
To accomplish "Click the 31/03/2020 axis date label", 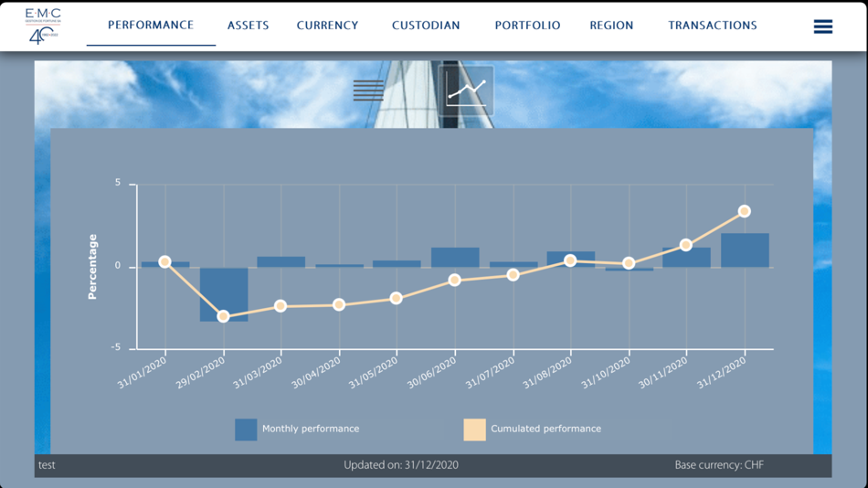I will click(x=258, y=372).
